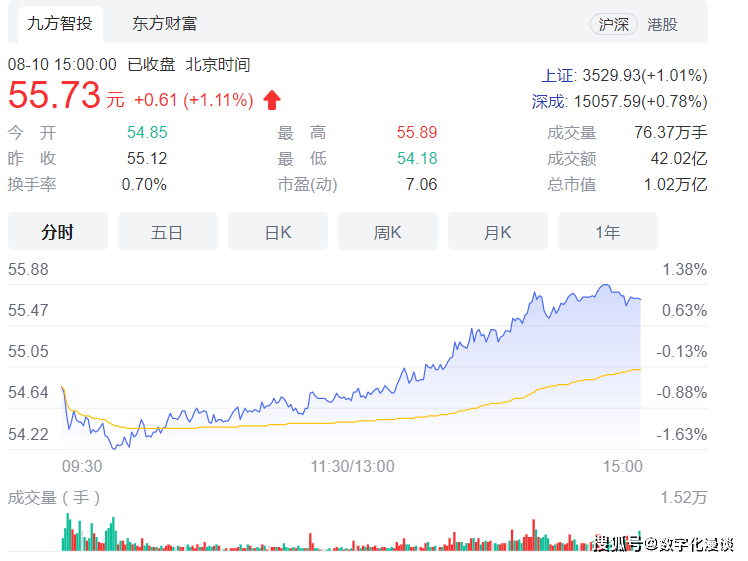The image size is (748, 561).
Task: Click the 09:30 opening time marker
Action: coord(82,466)
